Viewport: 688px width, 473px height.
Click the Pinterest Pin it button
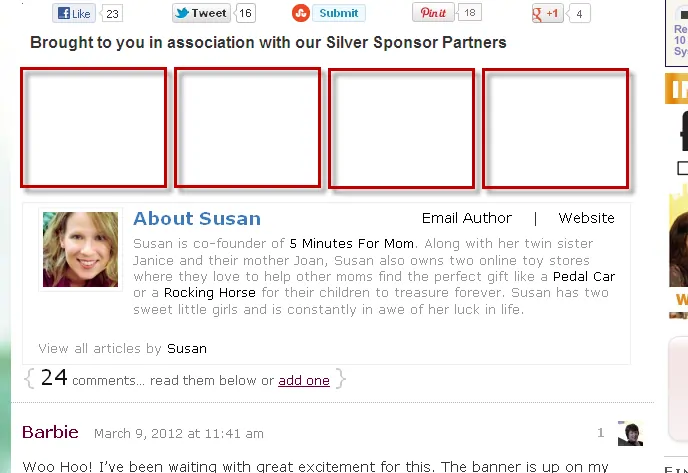click(433, 13)
